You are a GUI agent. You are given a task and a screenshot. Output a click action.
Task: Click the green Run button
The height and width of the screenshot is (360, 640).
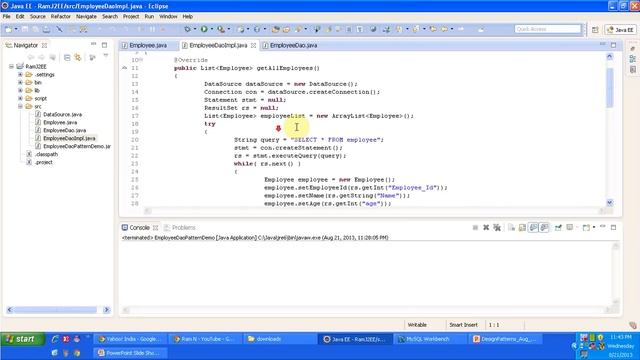point(204,29)
